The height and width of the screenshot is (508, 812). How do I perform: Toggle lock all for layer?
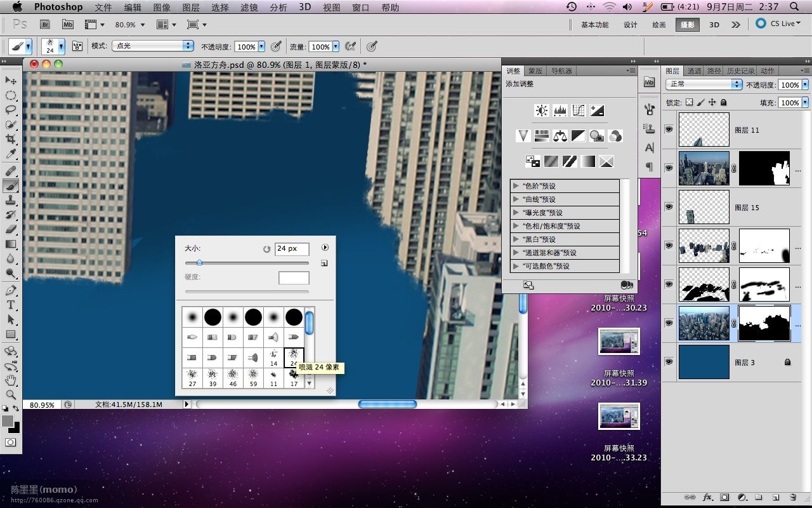(723, 102)
